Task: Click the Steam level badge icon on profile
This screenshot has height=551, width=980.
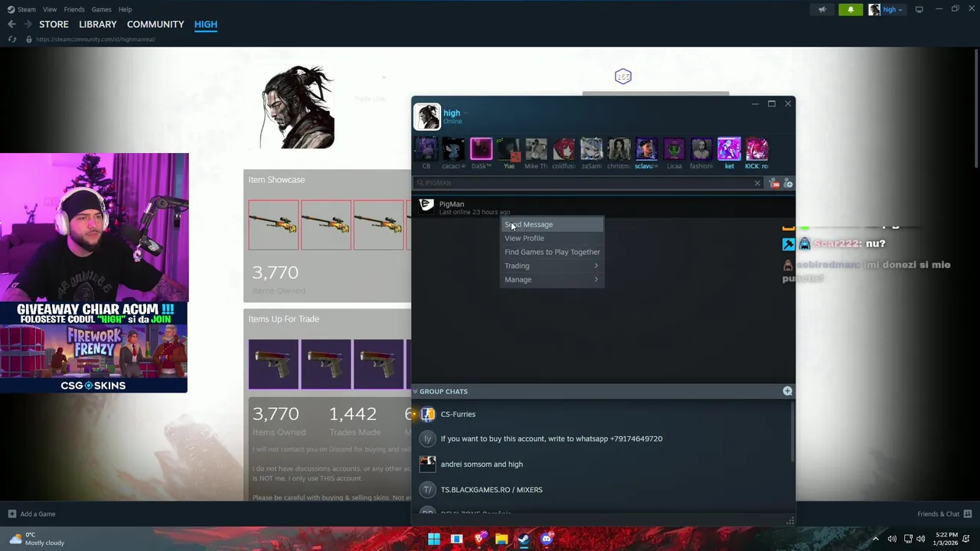Action: [x=623, y=76]
